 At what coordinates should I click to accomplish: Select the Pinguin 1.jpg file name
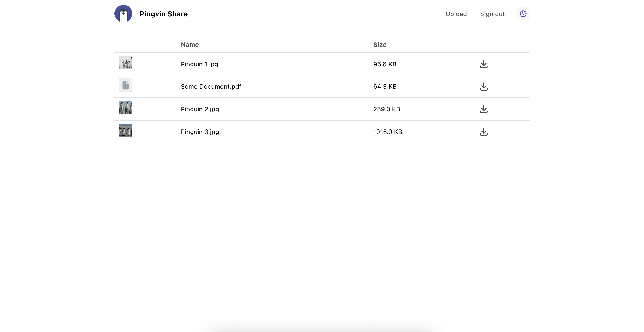199,64
